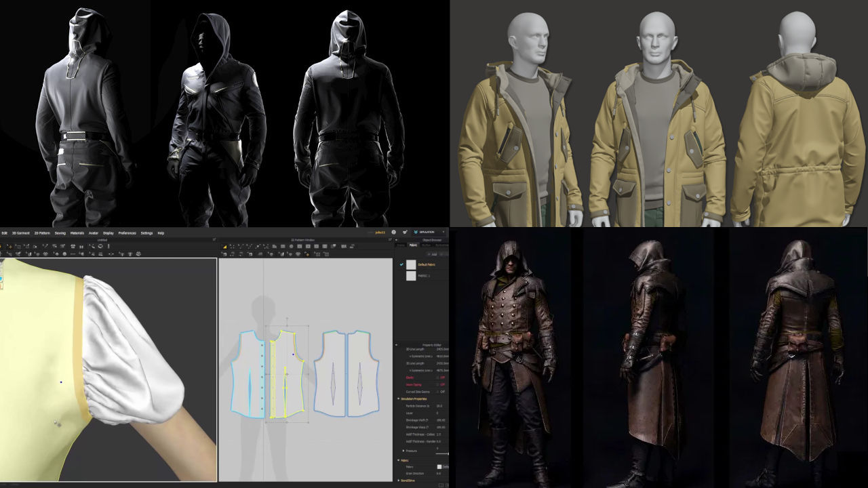Open the Preferences menu
This screenshot has height=488, width=868.
tap(127, 233)
